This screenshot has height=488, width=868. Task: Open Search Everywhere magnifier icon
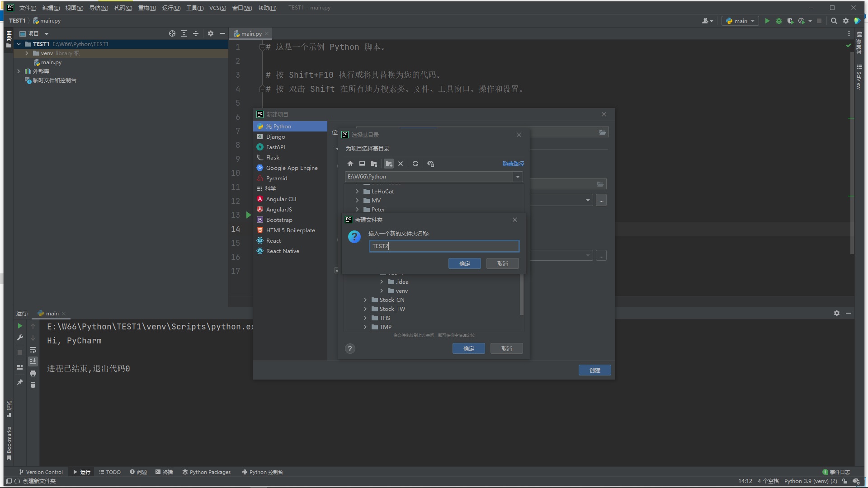click(x=834, y=21)
